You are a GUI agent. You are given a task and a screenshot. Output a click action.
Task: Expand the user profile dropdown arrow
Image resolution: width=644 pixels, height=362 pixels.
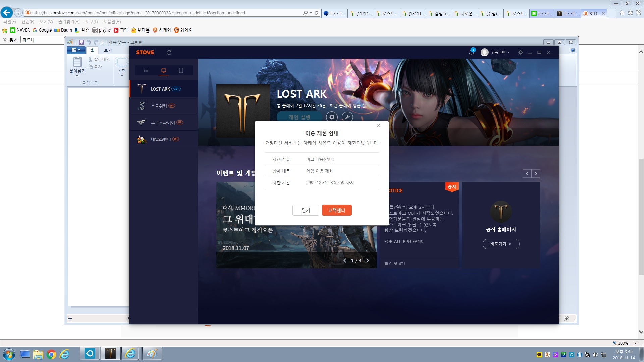click(508, 53)
